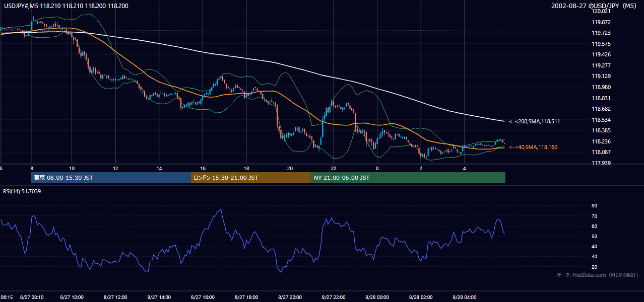
Task: Click the 8/27 10:00 date label
Action: click(72, 297)
